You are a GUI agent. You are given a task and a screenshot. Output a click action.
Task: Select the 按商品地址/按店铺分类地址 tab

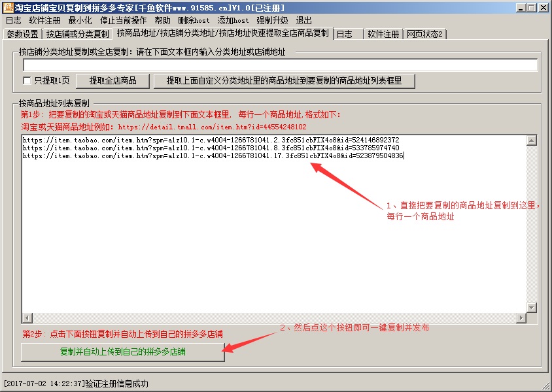pyautogui.click(x=223, y=33)
